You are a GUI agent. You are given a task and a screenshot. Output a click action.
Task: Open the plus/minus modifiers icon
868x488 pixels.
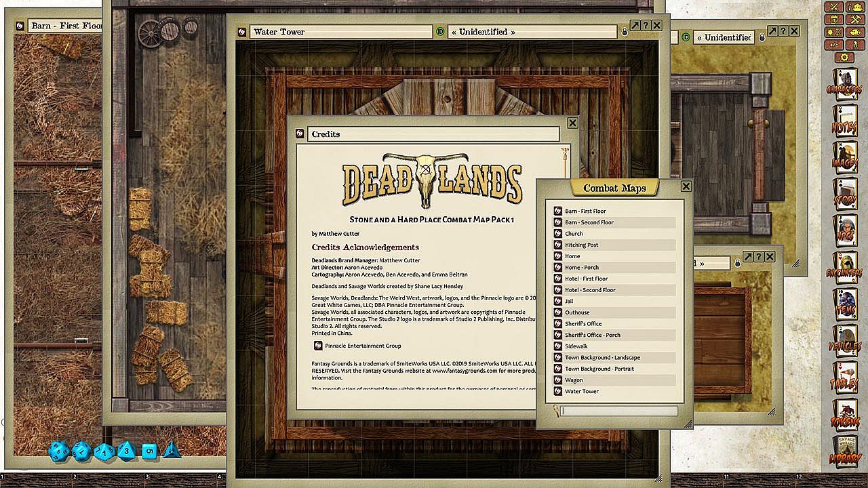[x=835, y=45]
